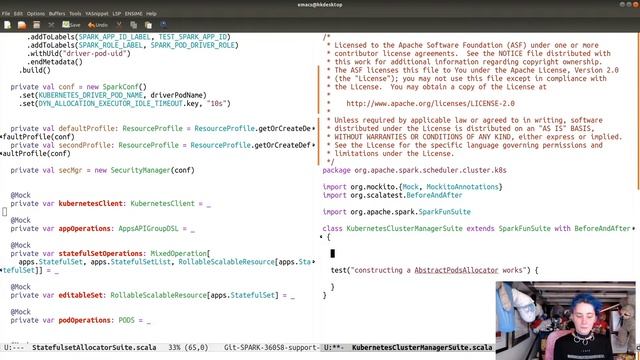The image size is (640, 360).
Task: Click the KUBERNETES_DRIVER_POD_NAME constant
Action: click(91, 95)
